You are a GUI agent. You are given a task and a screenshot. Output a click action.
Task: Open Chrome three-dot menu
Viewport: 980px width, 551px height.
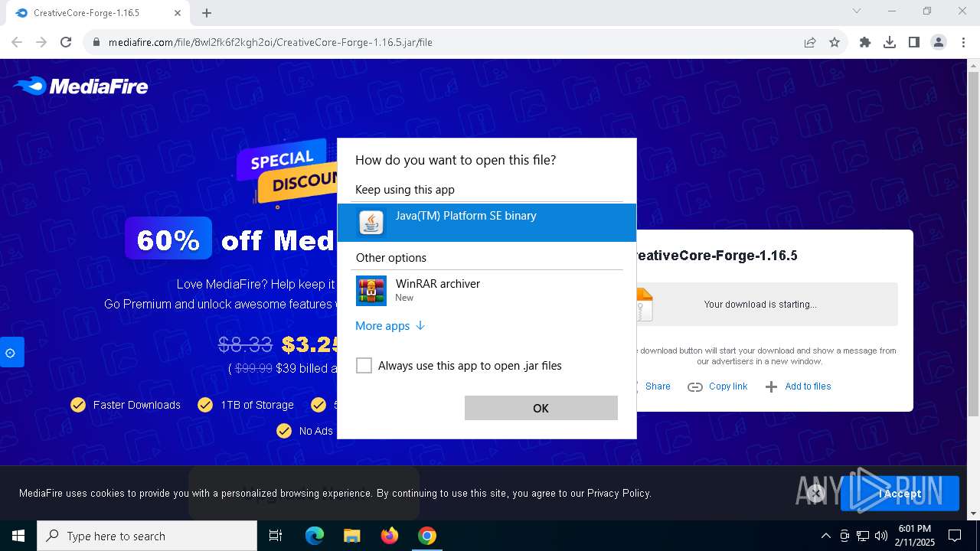(963, 42)
